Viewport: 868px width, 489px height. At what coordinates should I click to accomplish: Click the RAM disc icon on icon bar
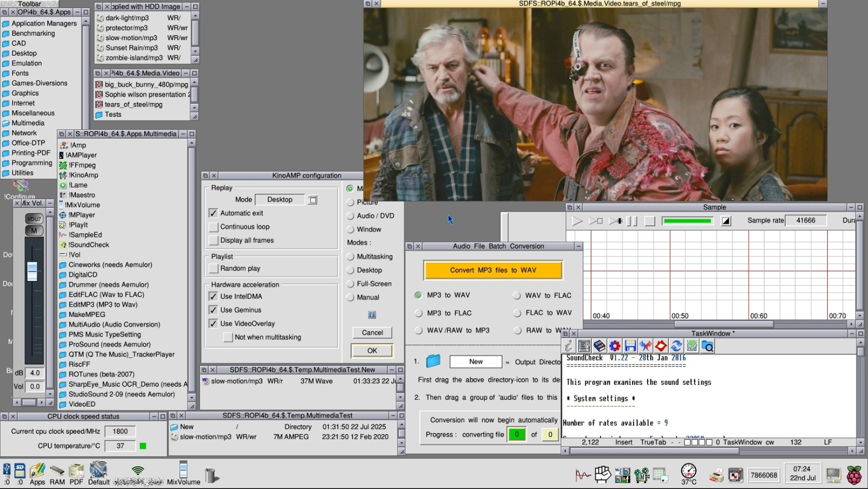57,474
